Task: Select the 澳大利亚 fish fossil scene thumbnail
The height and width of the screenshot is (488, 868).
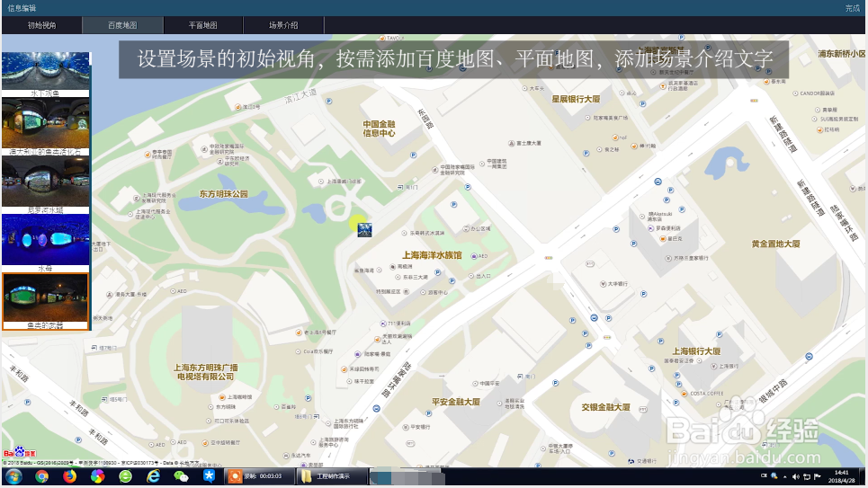Action: [x=45, y=127]
